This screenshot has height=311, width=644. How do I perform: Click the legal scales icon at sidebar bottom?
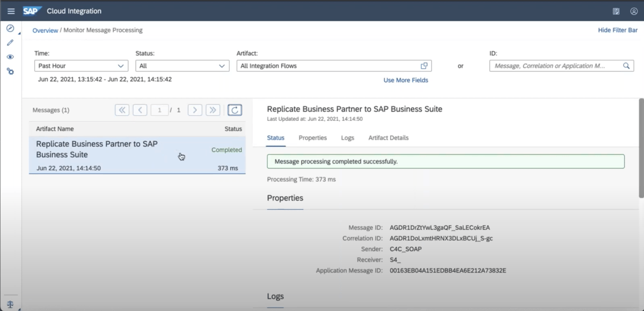tap(10, 303)
